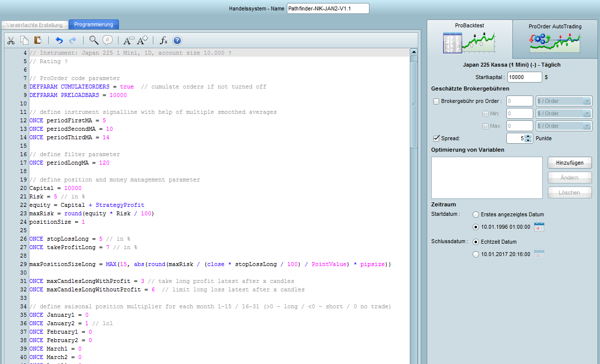Click the Paste clipboard icon
Screen dimensions: 600x364
38,41
